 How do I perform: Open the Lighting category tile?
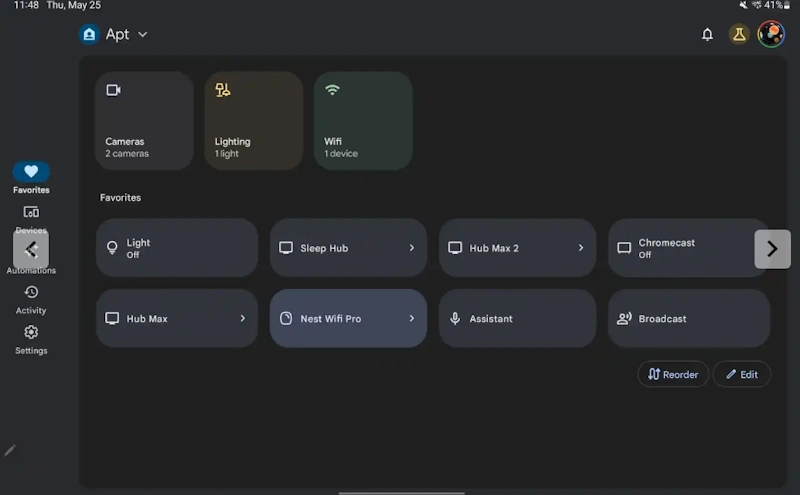click(254, 121)
